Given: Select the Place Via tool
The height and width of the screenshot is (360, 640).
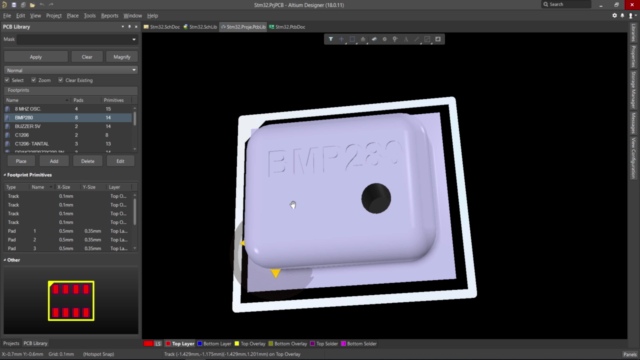Looking at the screenshot, I should tap(395, 39).
